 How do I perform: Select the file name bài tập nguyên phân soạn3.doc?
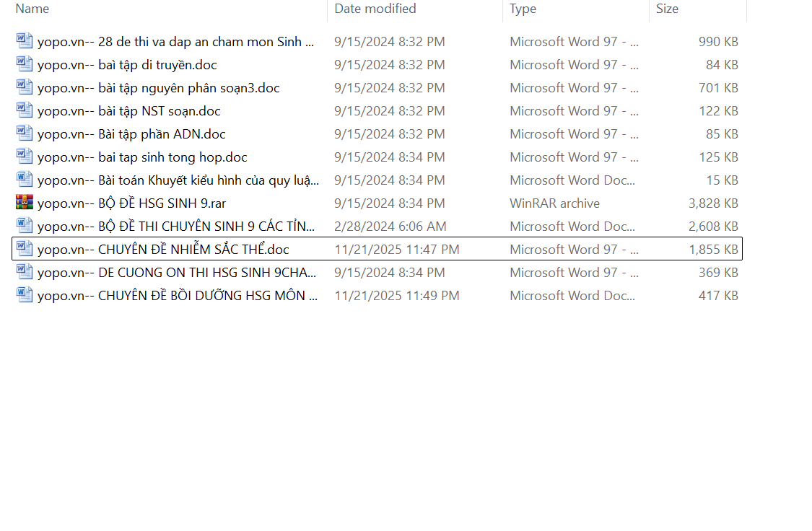click(158, 88)
